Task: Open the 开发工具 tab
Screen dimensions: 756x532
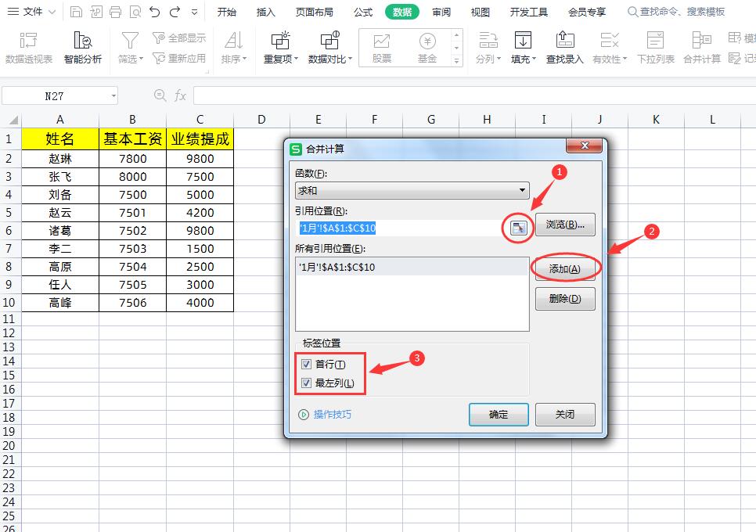Action: (x=529, y=12)
